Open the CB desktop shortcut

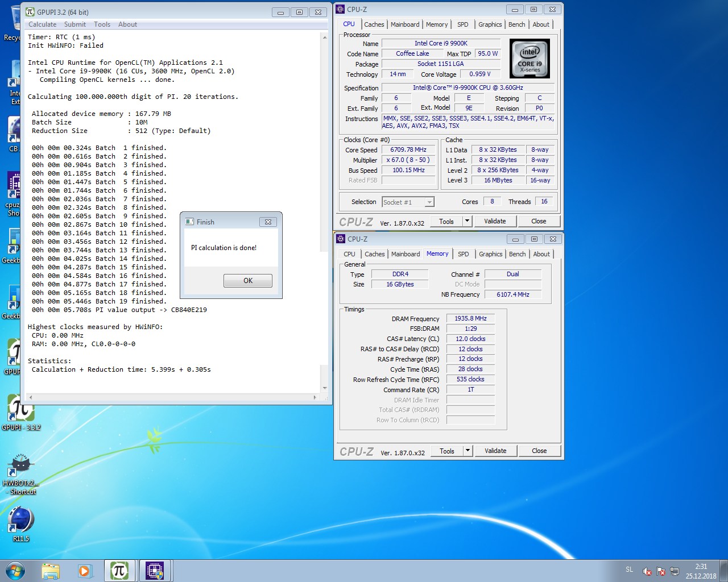pyautogui.click(x=13, y=135)
